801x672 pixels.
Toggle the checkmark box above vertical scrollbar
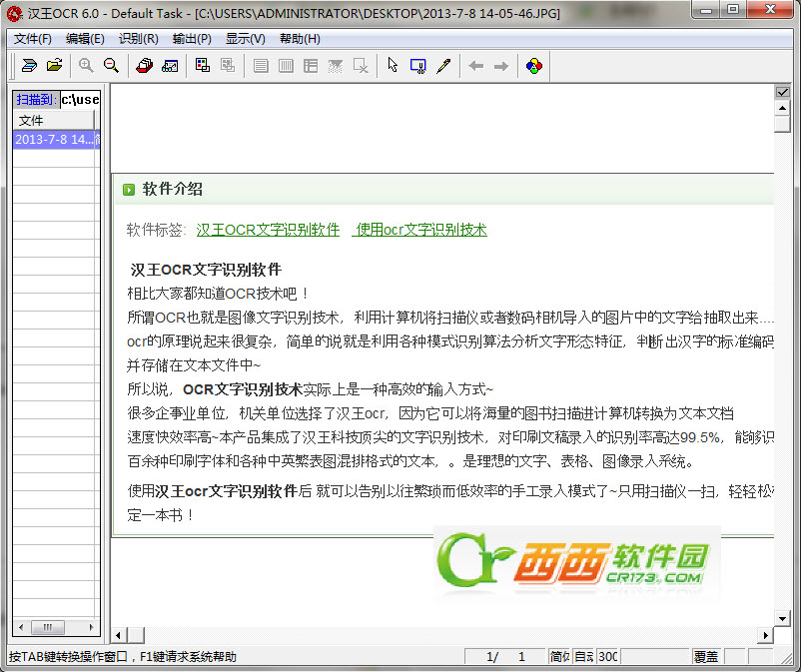[x=783, y=92]
